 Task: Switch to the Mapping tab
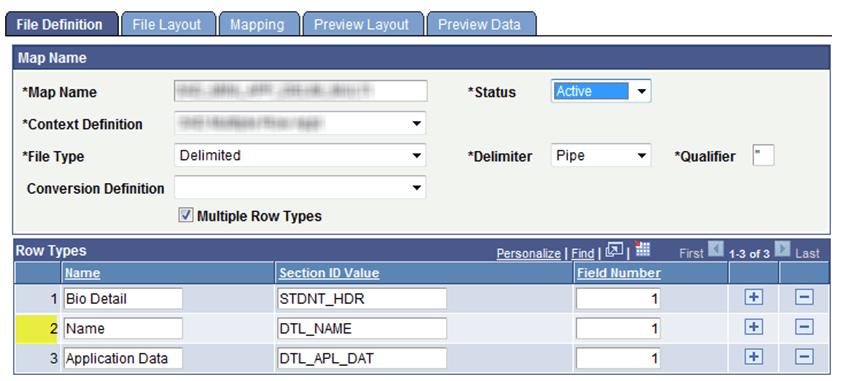tap(258, 25)
